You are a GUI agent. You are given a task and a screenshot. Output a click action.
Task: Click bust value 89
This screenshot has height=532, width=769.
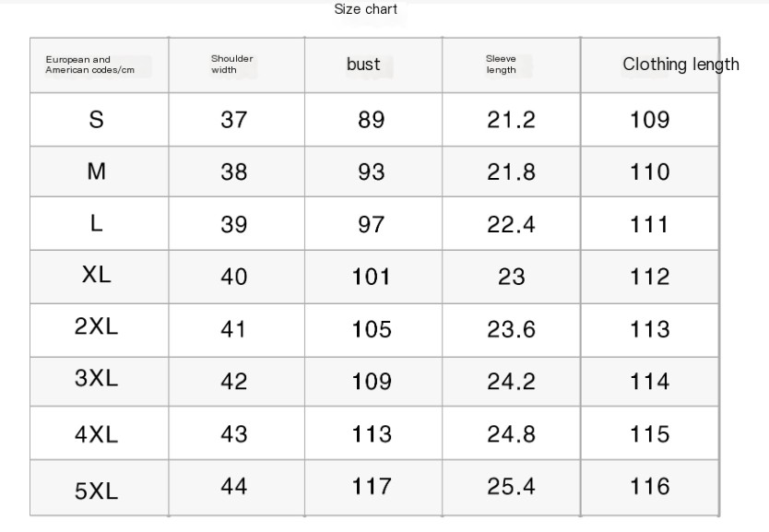coord(372,120)
